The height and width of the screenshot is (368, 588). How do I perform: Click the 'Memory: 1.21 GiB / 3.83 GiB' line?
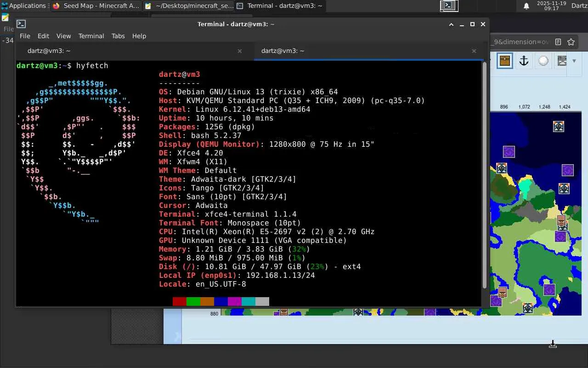[234, 249]
